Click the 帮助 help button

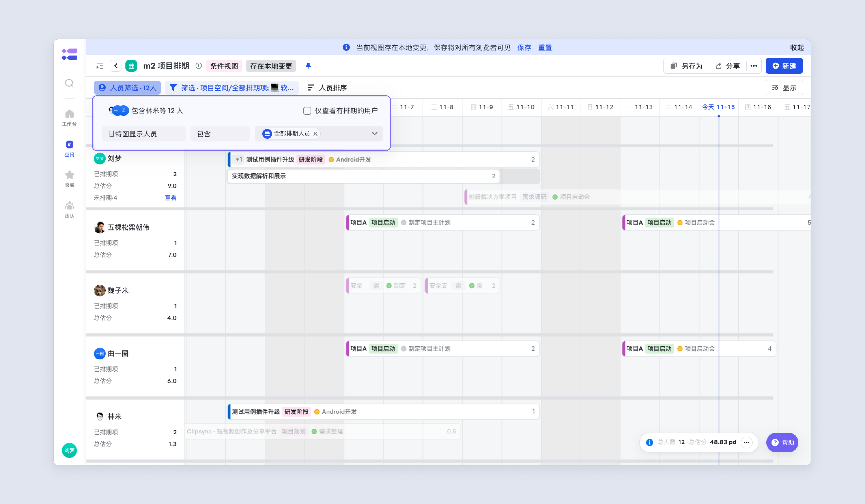click(782, 442)
